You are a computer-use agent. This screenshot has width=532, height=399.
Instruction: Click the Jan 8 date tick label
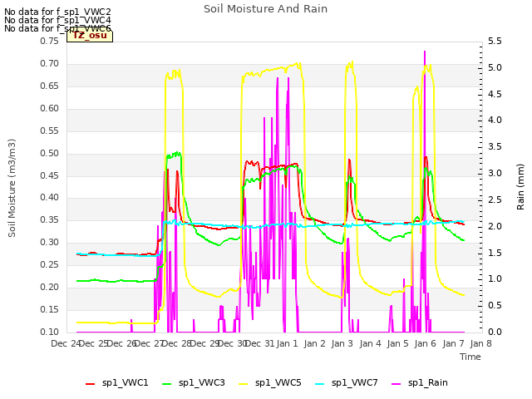480,343
